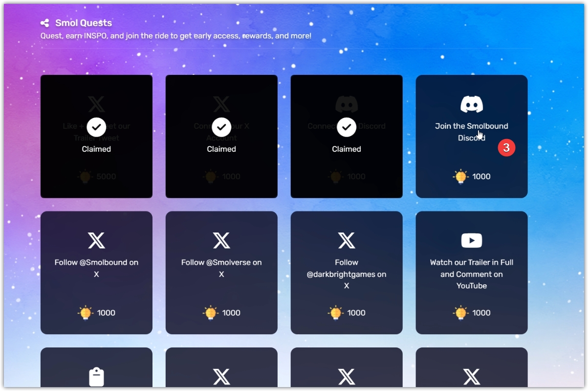Click the Smol Quests heading
588x391 pixels.
[x=84, y=23]
